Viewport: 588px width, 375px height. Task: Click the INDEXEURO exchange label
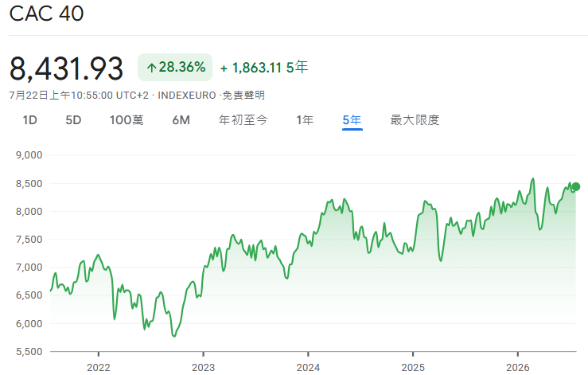click(x=187, y=96)
